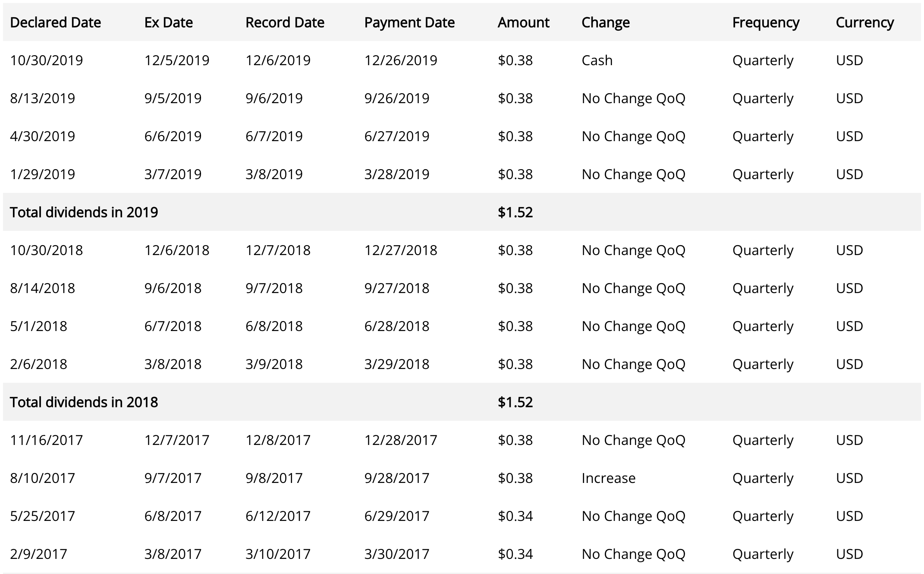Click payment date 12/28/2017
The width and height of the screenshot is (924, 574).
(400, 440)
